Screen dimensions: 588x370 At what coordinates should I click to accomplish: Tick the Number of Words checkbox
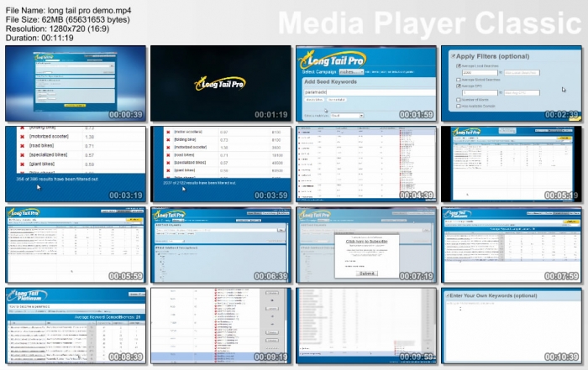457,98
